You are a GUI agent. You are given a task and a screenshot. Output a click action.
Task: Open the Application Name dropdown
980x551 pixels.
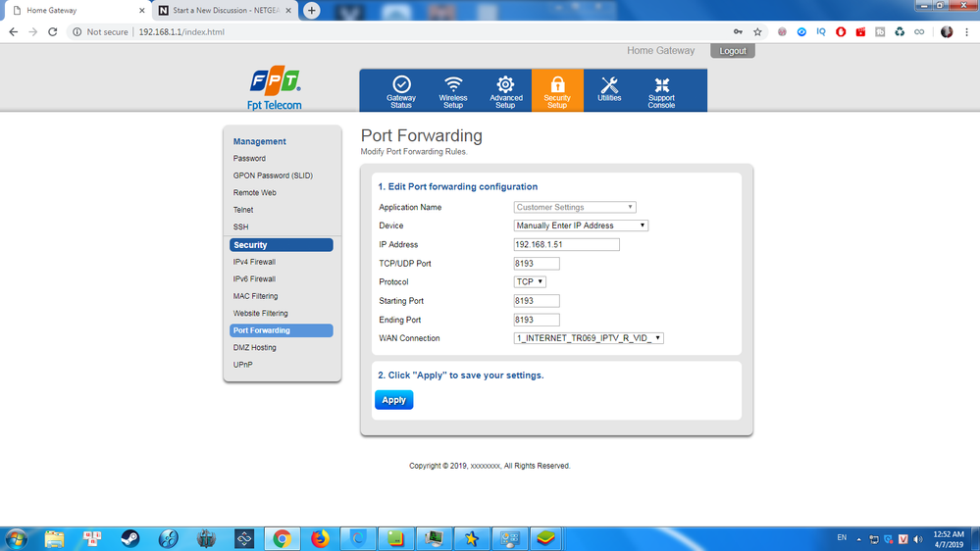pyautogui.click(x=575, y=208)
